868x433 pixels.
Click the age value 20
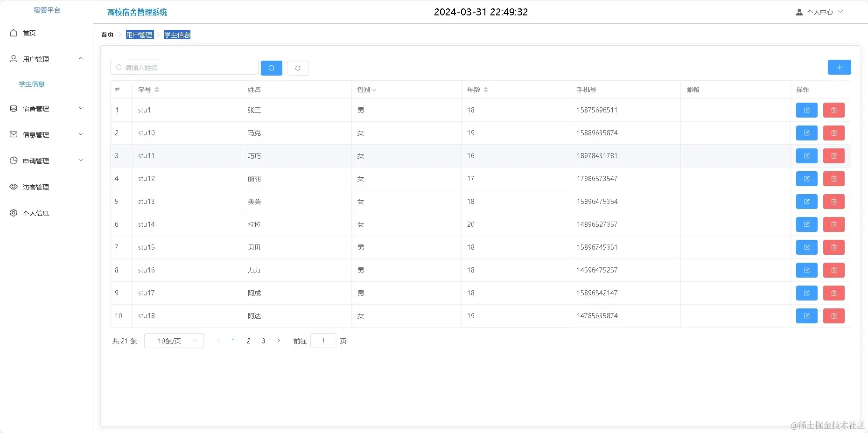471,224
